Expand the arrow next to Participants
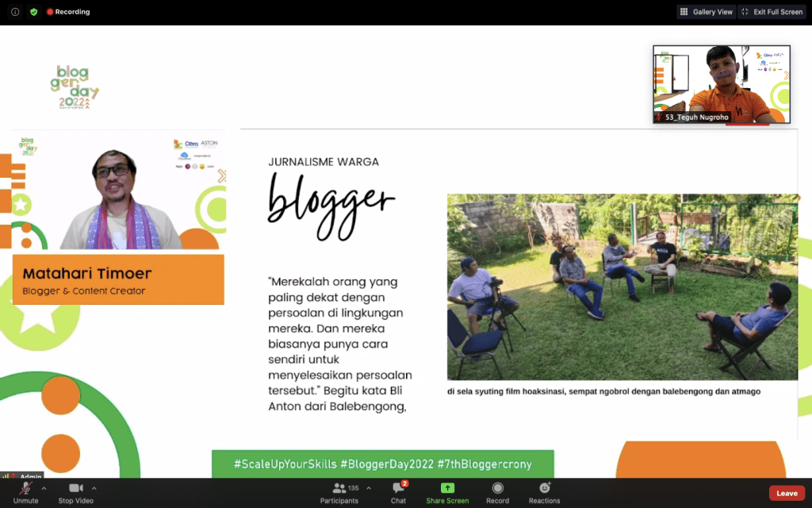Viewport: 812px width, 508px height. click(x=364, y=488)
